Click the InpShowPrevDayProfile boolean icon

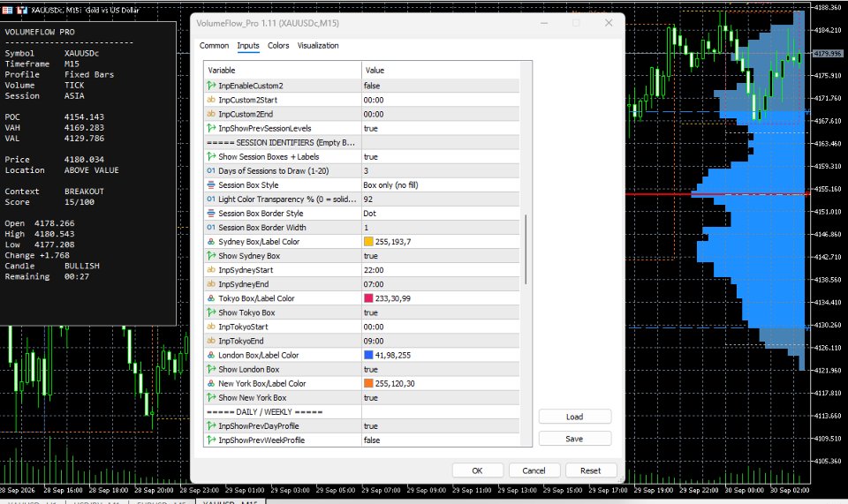pyautogui.click(x=211, y=425)
